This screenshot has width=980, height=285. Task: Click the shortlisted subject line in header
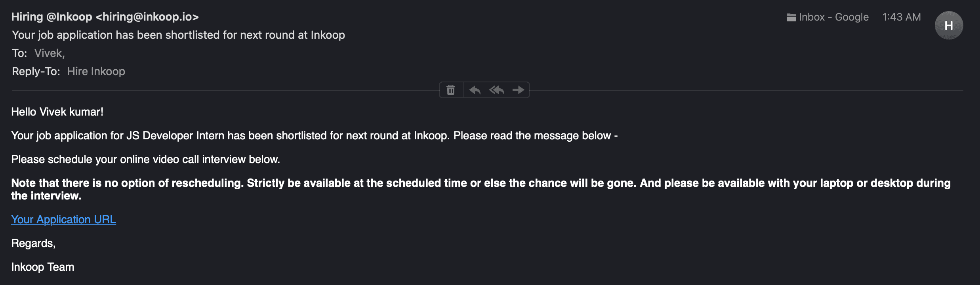tap(178, 35)
